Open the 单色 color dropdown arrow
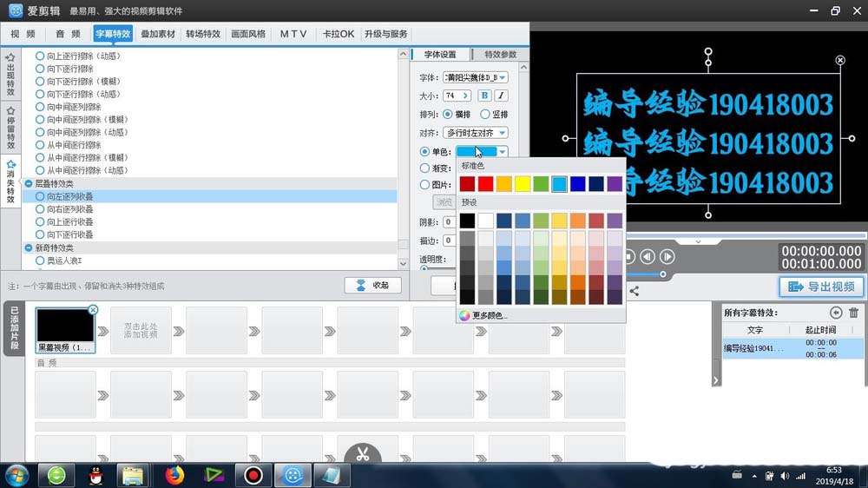This screenshot has width=868, height=488. tap(502, 151)
